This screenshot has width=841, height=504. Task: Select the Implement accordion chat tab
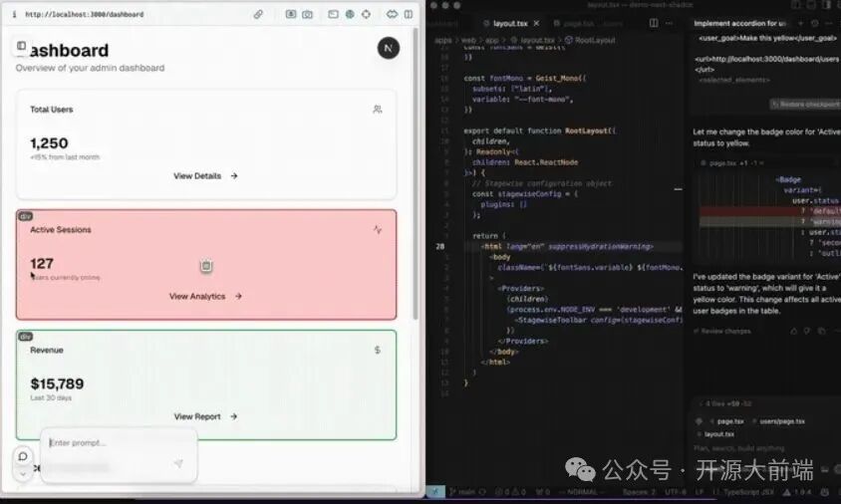[x=740, y=24]
